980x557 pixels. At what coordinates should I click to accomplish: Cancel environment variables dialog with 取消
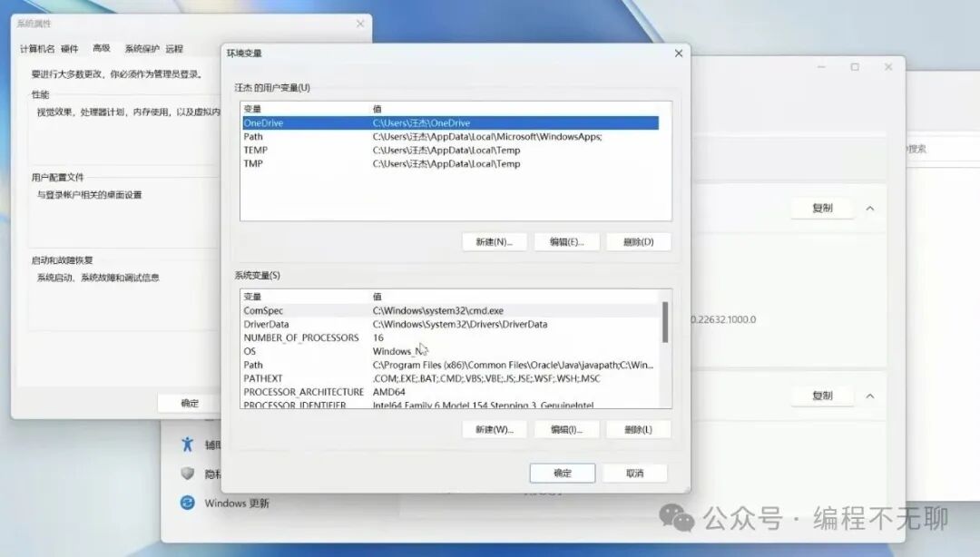(x=634, y=474)
